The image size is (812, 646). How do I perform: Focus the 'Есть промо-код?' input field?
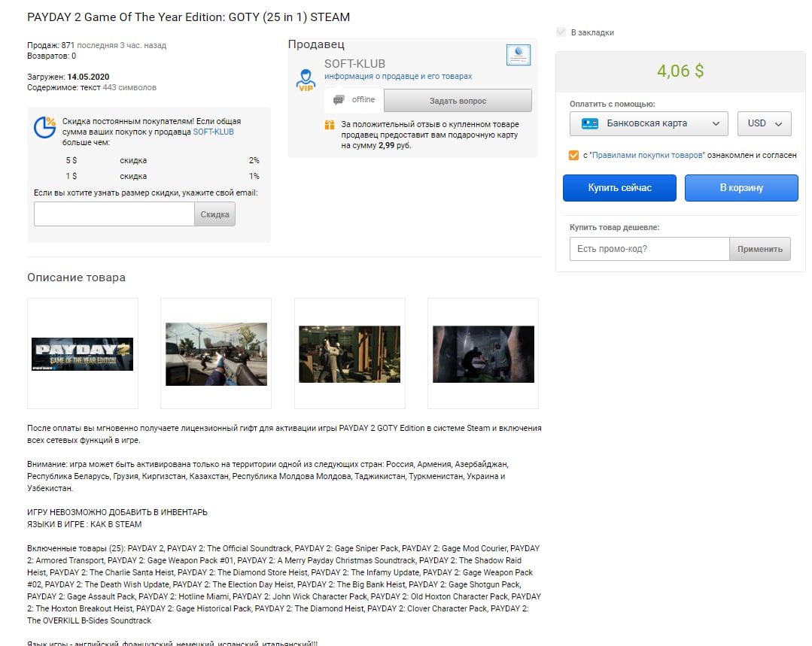(x=649, y=249)
